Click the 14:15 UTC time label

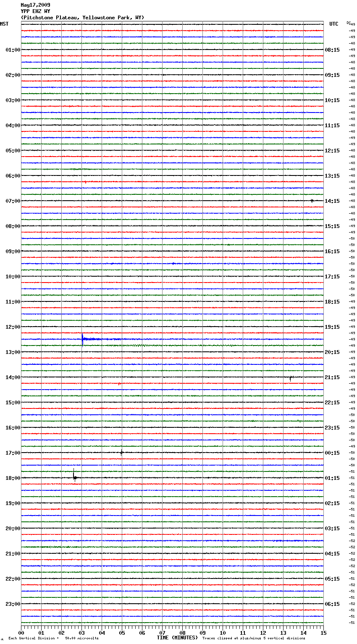[x=332, y=201]
